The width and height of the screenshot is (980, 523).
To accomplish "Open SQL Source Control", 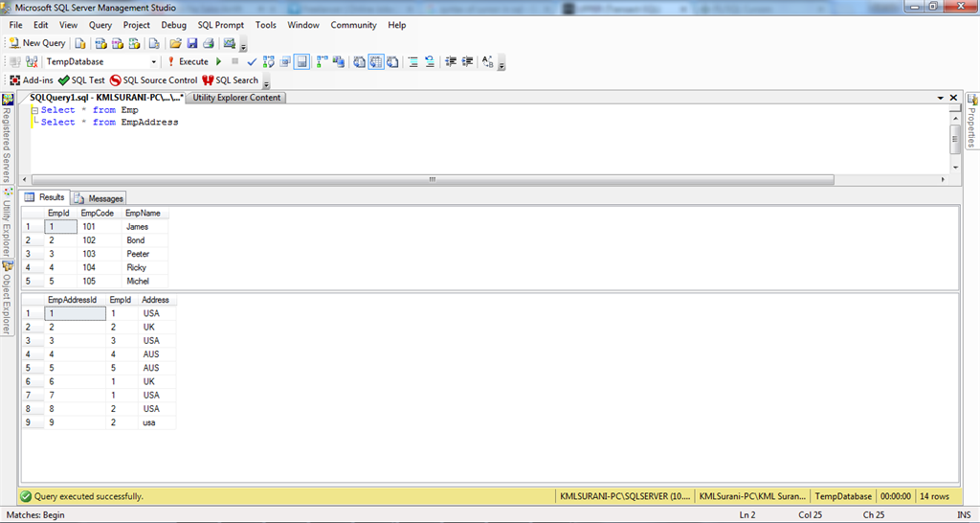I will (154, 80).
